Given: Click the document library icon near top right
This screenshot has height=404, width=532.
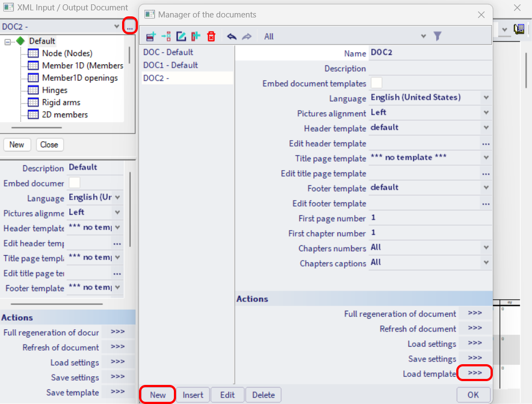Looking at the screenshot, I should pos(518,28).
